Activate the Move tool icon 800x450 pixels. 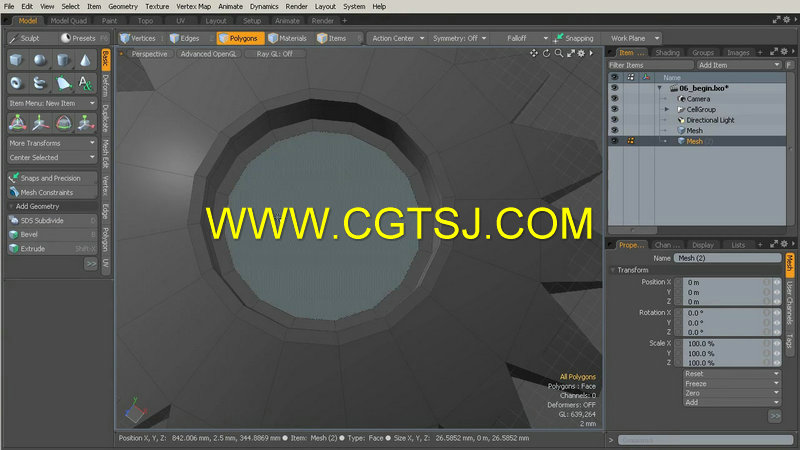click(40, 122)
